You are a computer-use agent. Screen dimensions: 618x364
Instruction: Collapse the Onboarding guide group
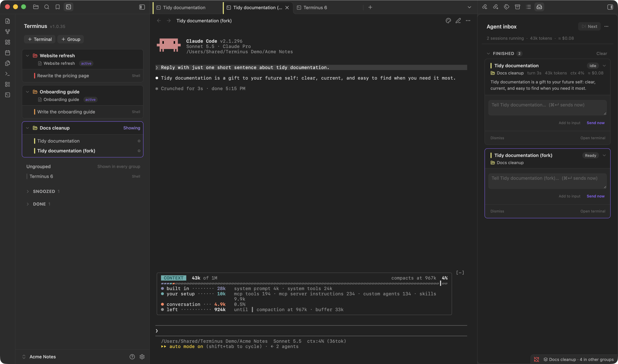pos(28,92)
